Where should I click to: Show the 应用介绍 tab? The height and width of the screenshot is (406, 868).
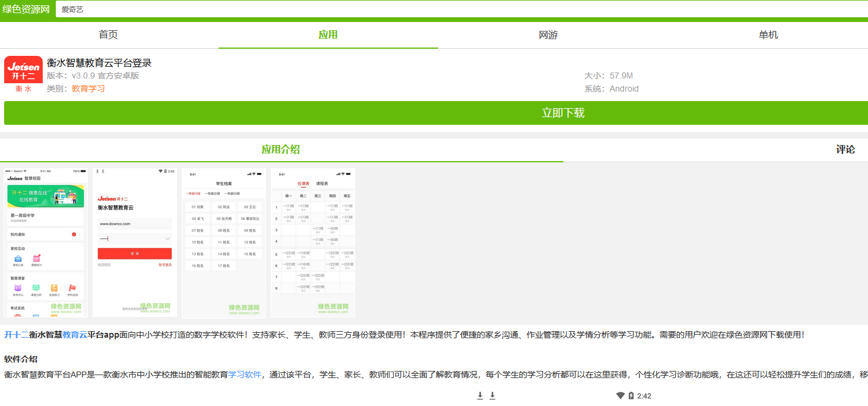click(281, 150)
